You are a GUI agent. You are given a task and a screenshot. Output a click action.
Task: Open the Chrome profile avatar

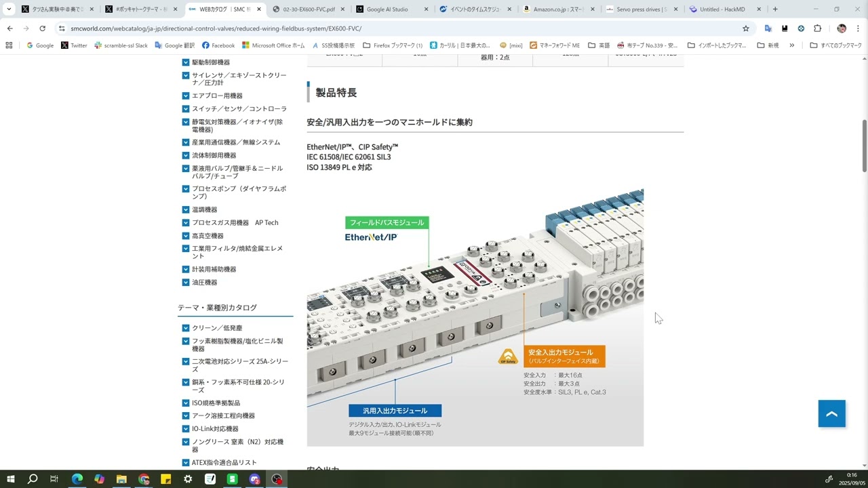[x=842, y=28]
